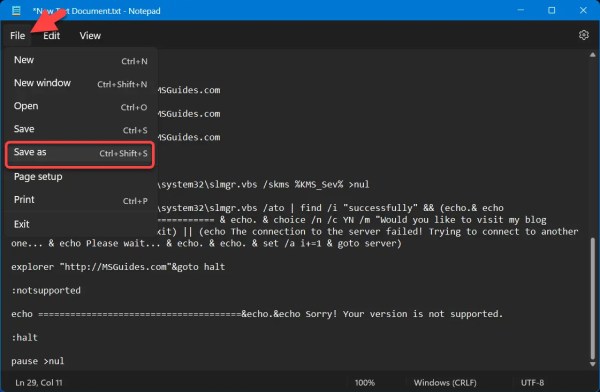This screenshot has width=600, height=392.
Task: Minimize the Notepad window
Action: (520, 10)
